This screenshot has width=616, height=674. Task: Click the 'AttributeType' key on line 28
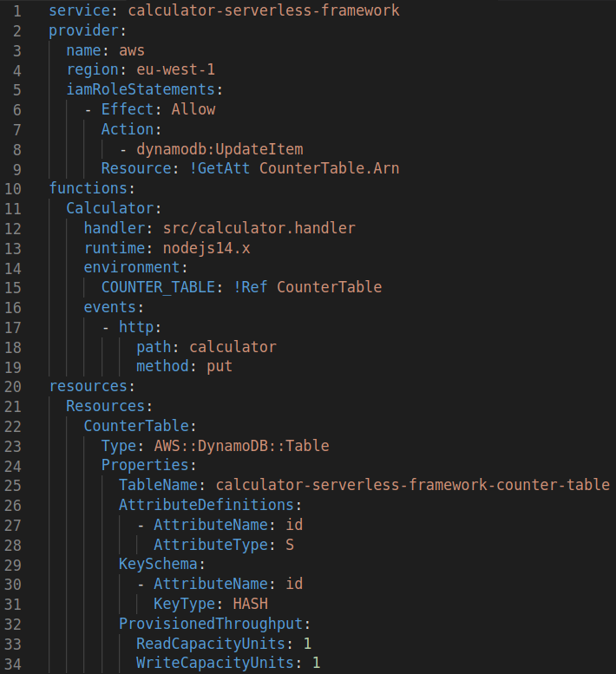click(x=211, y=545)
